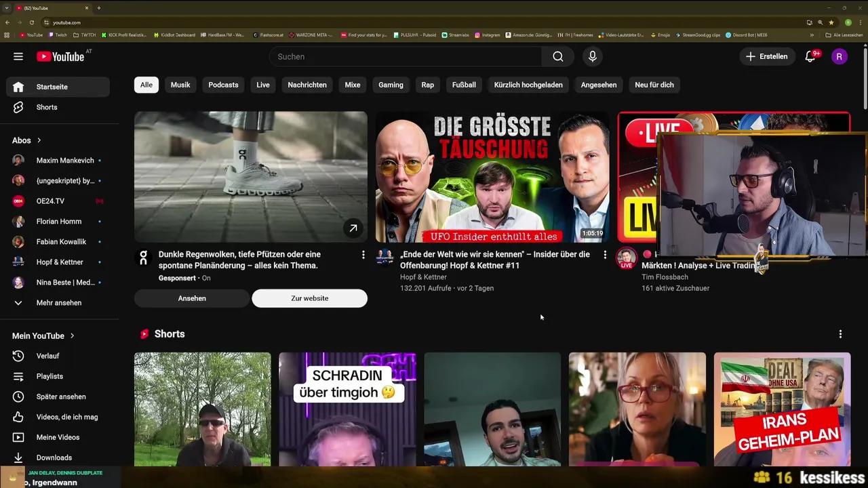
Task: Click the sponsored On shoe ad thumbnail
Action: point(251,177)
